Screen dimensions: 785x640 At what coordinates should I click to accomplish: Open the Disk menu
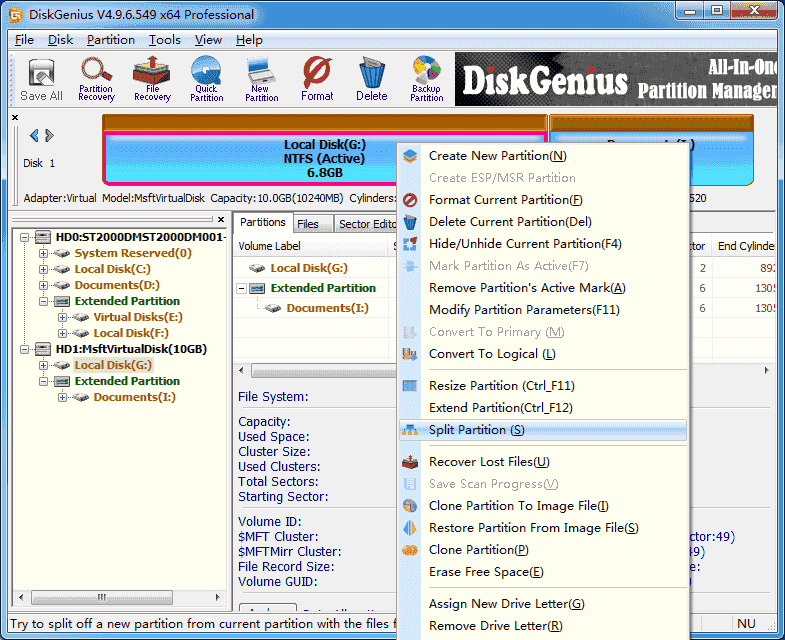tap(60, 40)
